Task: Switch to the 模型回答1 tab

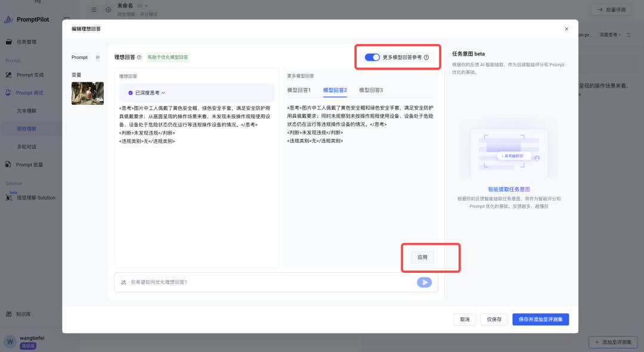Action: coord(299,90)
